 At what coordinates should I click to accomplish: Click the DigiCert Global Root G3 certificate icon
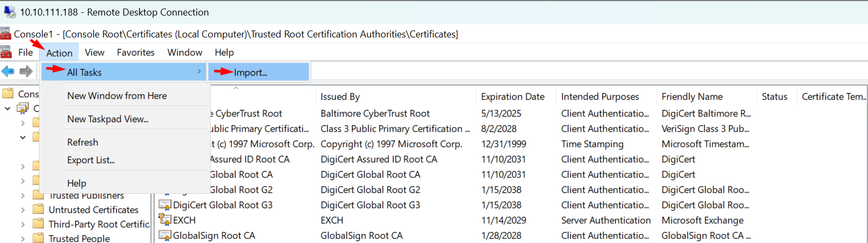click(x=165, y=205)
